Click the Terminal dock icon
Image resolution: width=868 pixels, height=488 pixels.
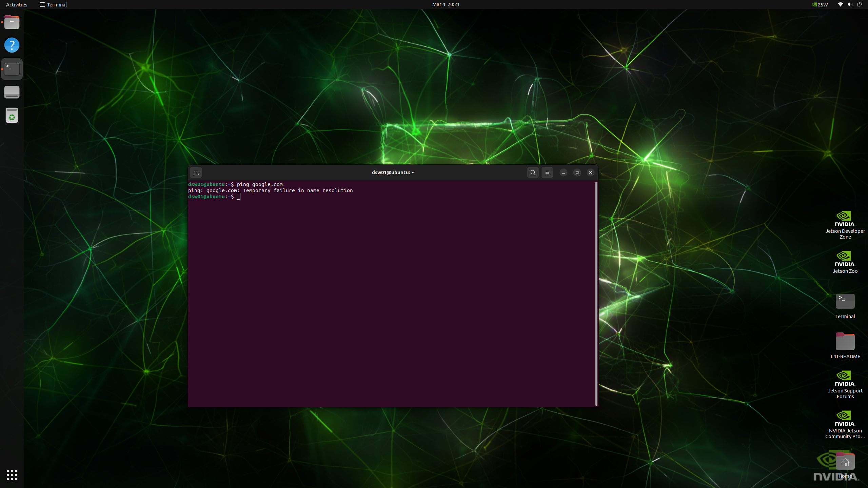[x=12, y=69]
